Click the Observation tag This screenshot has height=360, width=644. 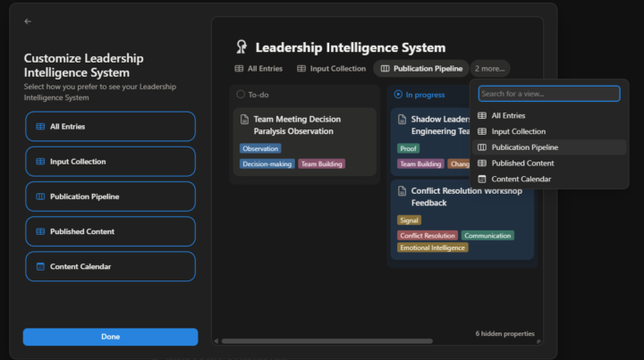(260, 149)
